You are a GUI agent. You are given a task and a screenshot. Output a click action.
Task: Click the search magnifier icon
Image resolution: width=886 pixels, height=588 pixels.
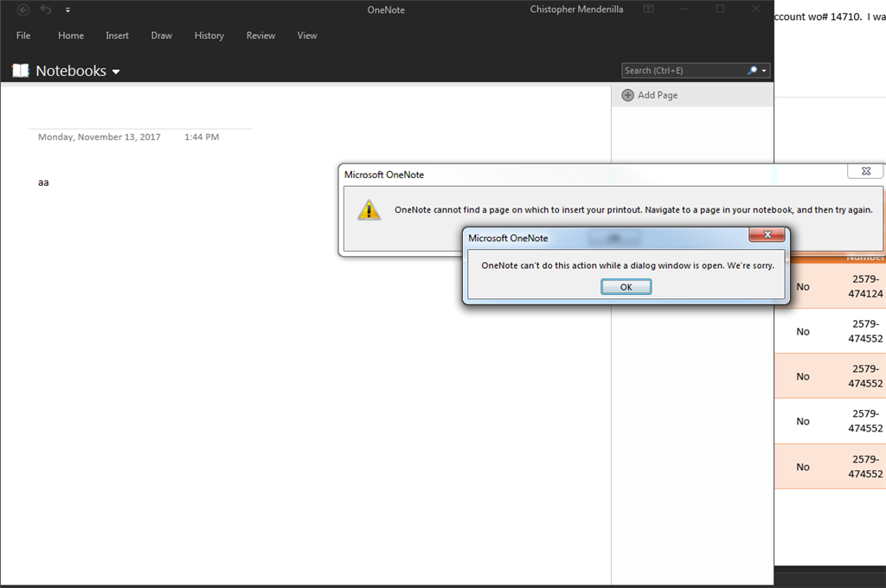752,71
